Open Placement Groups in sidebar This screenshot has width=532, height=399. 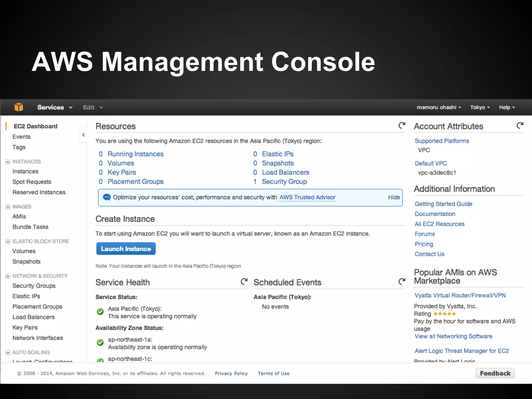(x=37, y=307)
